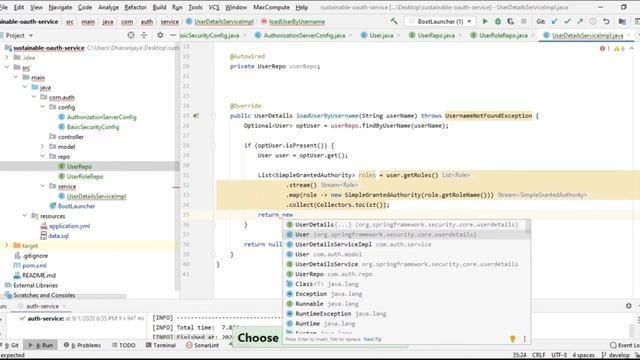640x360 pixels.
Task: Click the warning count indicator in editor
Action: [619, 49]
